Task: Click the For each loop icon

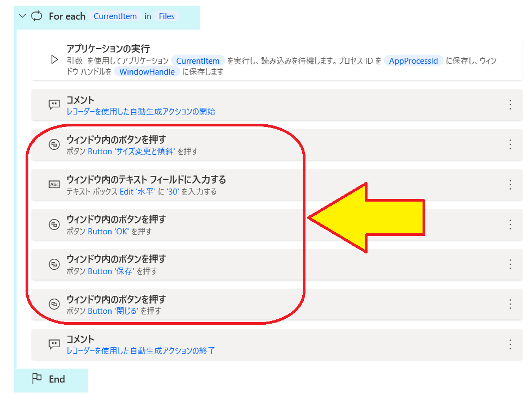Action: 36,16
